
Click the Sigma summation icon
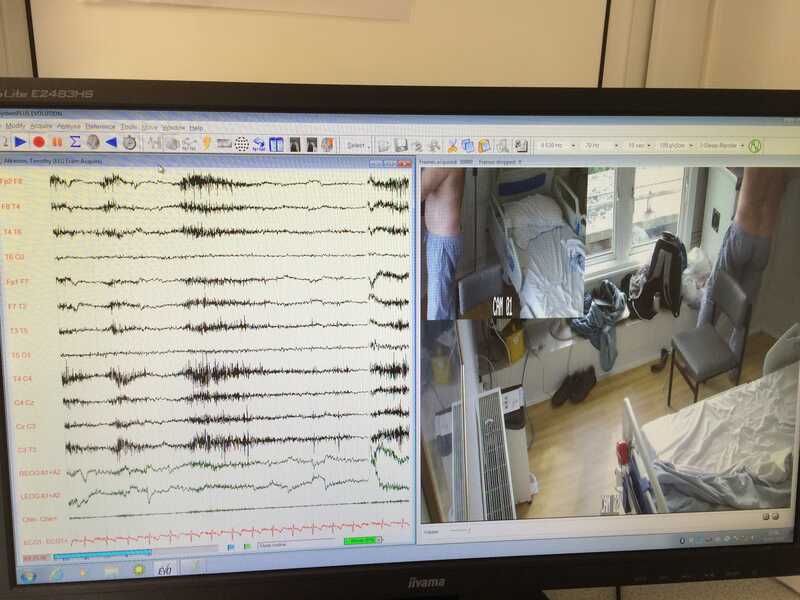[75, 142]
